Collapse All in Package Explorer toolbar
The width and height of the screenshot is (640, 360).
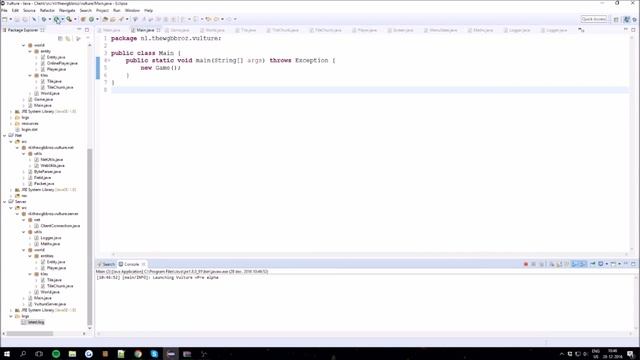[x=60, y=38]
